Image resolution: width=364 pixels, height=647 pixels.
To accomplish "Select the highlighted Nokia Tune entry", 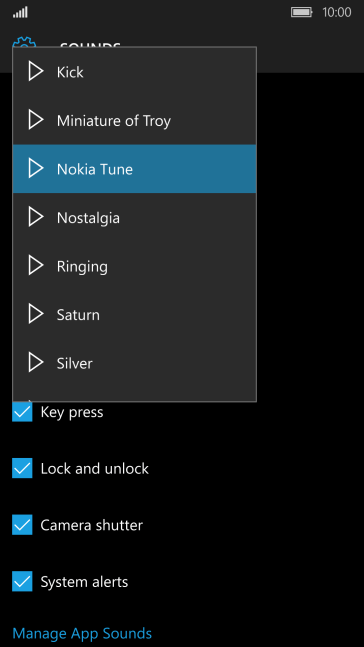I will (135, 169).
